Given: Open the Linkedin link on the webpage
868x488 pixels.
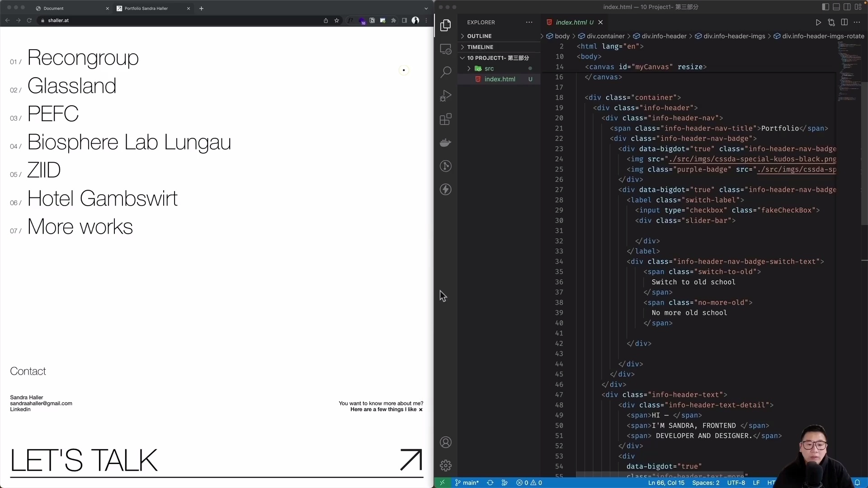Looking at the screenshot, I should coord(19,409).
